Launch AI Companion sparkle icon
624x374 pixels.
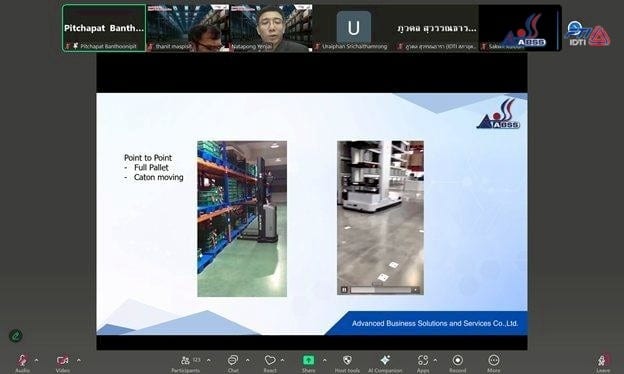click(x=385, y=360)
